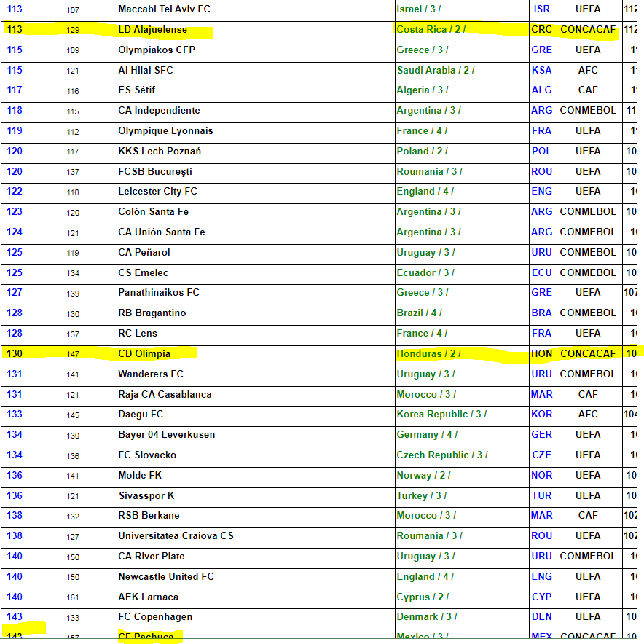Image resolution: width=644 pixels, height=644 pixels.
Task: Click the KSA country code link
Action: coord(541,70)
